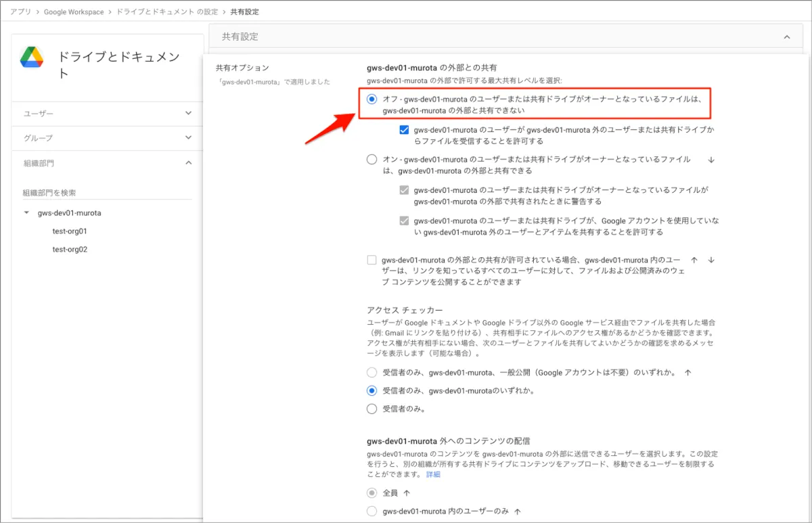Click the 組織部門を検索 search field
Viewport: 812px width, 523px height.
pos(107,193)
